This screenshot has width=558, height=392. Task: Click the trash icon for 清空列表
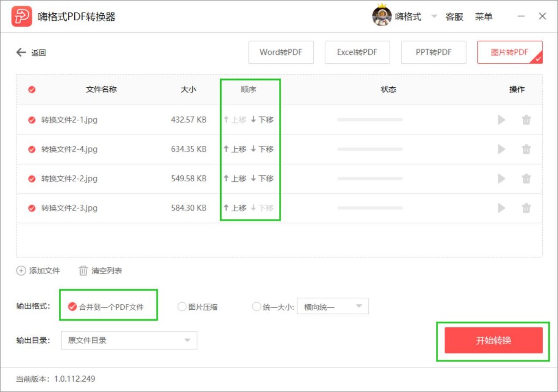pos(83,271)
